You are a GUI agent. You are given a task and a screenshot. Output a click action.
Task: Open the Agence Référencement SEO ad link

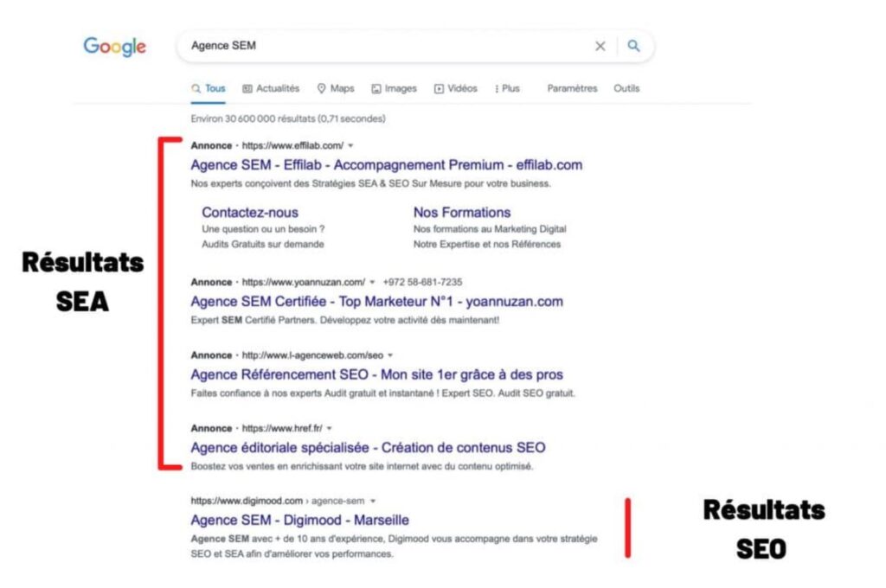coord(377,374)
